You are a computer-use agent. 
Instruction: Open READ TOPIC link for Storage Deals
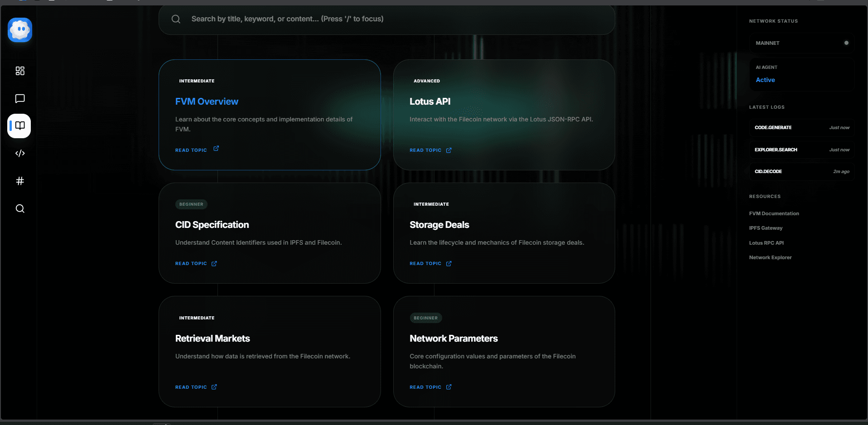coord(425,263)
